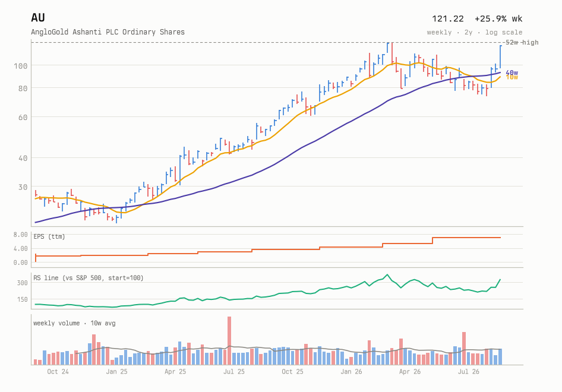Screen dimensions: 562x392
Task: Click the 300 RS axis label
Action: coord(22,283)
